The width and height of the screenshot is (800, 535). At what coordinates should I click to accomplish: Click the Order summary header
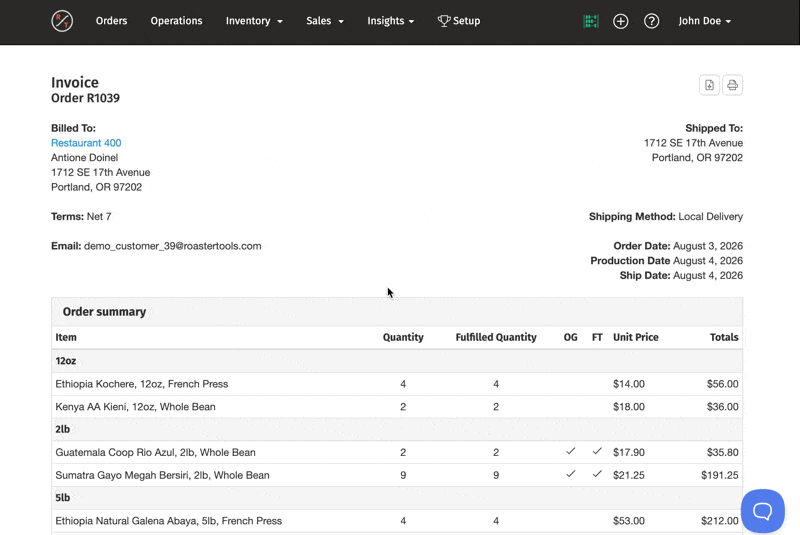(105, 312)
